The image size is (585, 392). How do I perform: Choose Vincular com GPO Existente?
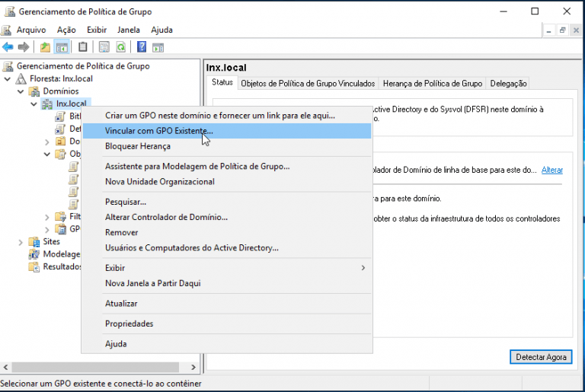point(227,131)
